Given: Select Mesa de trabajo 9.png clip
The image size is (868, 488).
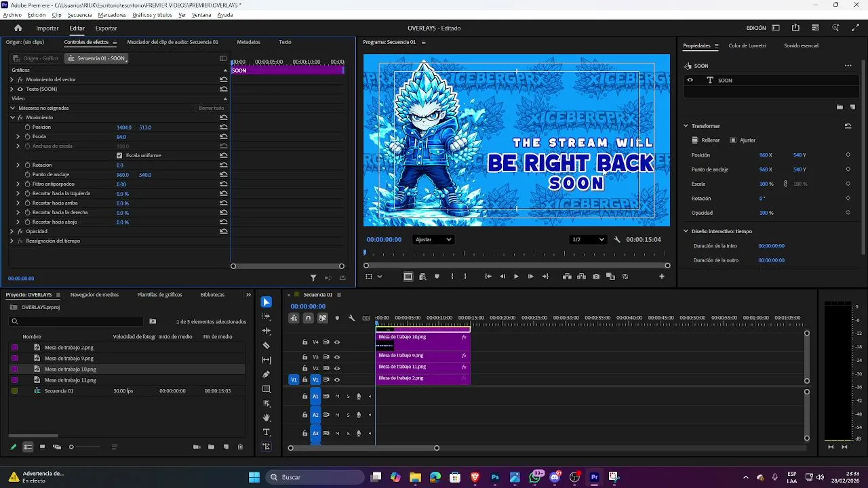Looking at the screenshot, I should (423, 355).
